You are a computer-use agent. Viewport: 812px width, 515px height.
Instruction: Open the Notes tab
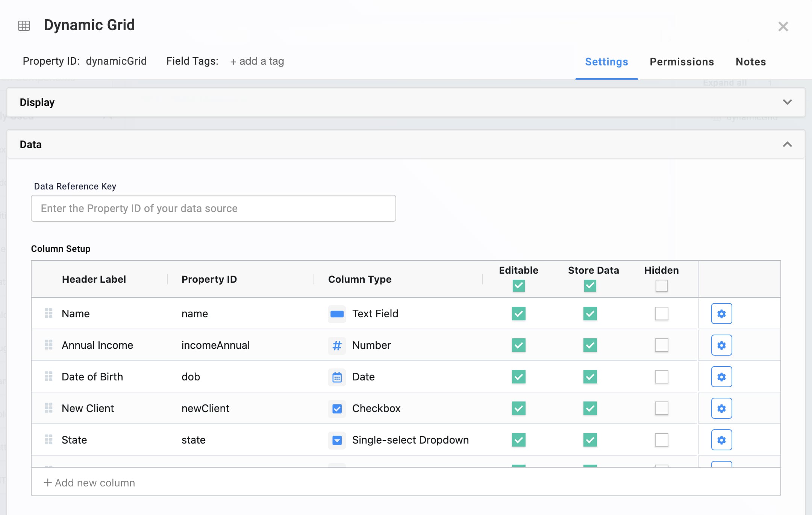pos(751,62)
